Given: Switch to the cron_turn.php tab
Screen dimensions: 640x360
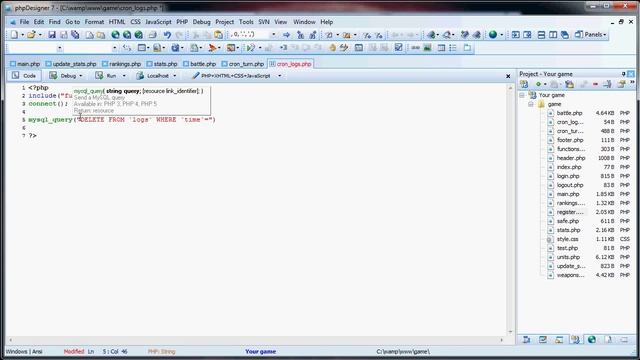Looking at the screenshot, I should tap(242, 64).
